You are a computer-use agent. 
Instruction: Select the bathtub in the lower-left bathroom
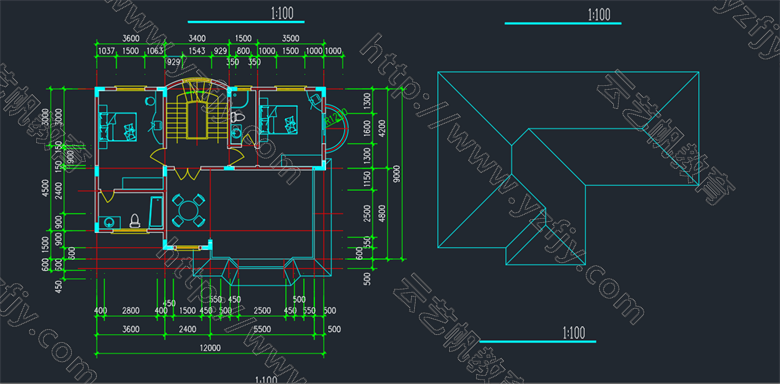156,212
